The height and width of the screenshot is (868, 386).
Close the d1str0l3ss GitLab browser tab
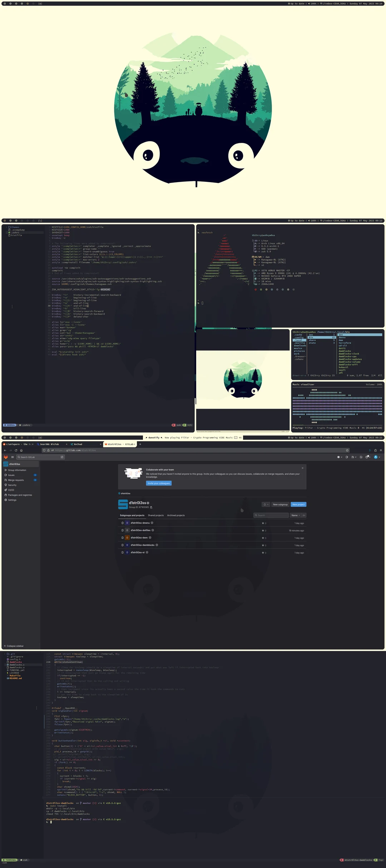click(x=134, y=444)
